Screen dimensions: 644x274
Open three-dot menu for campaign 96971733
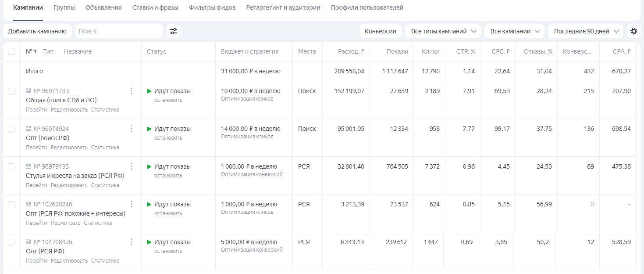[x=132, y=91]
